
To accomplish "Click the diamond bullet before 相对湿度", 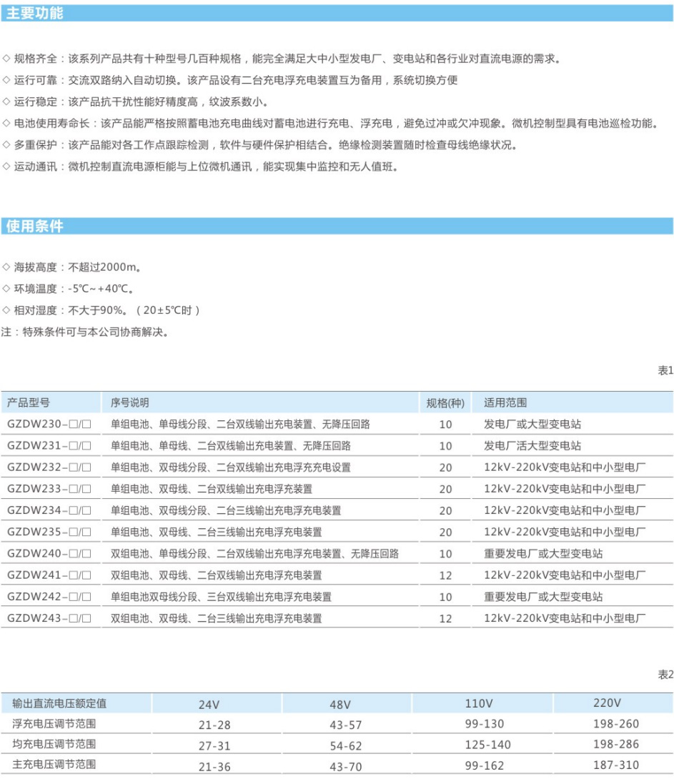I will (6, 310).
